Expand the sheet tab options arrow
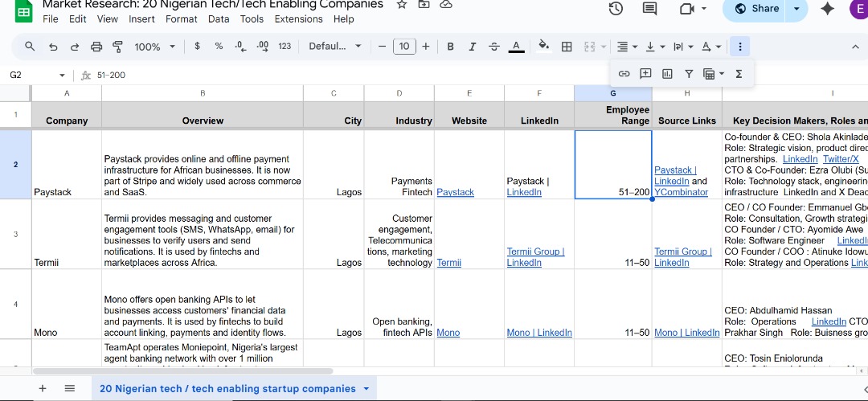 pyautogui.click(x=366, y=389)
